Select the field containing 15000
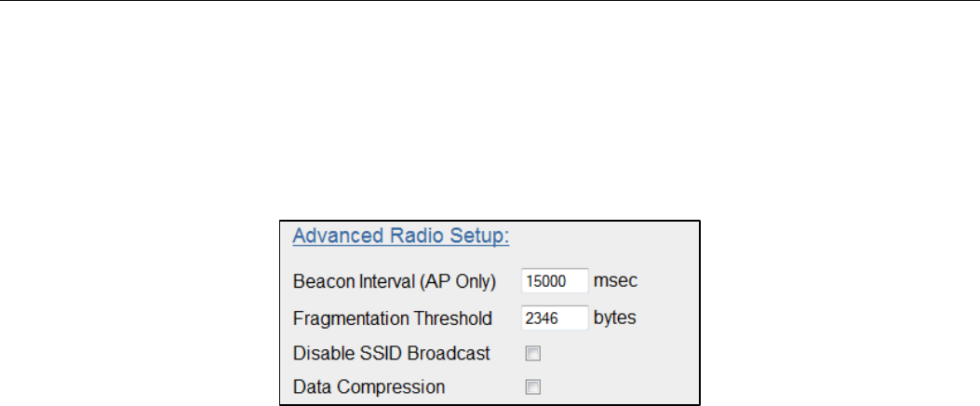This screenshot has width=980, height=406. point(555,280)
